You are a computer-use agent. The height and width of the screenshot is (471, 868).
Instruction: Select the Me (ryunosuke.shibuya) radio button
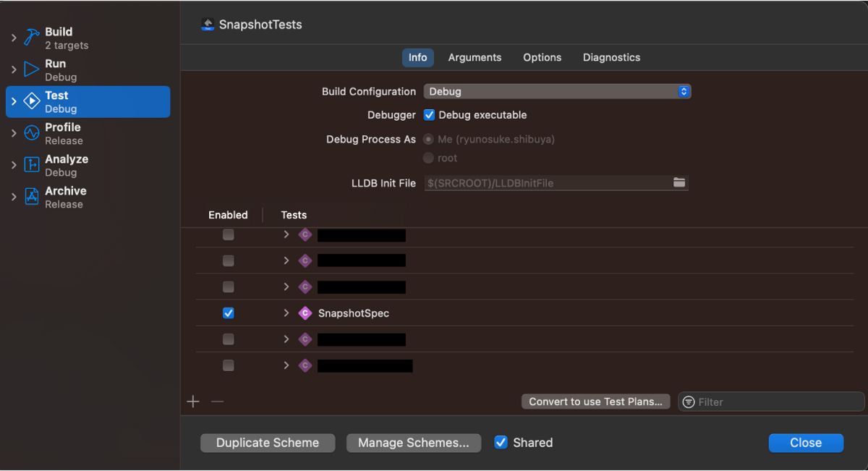point(429,139)
